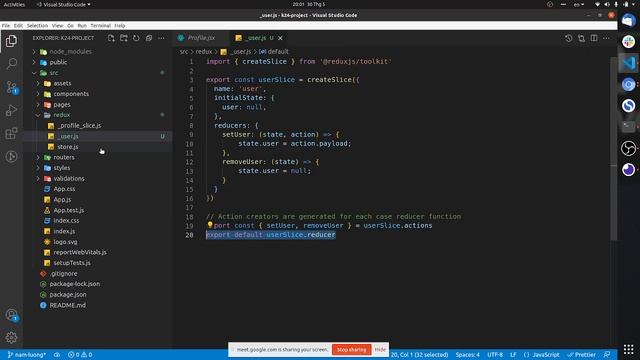The height and width of the screenshot is (360, 640).
Task: Click the Prettier status bar item
Action: 581,355
